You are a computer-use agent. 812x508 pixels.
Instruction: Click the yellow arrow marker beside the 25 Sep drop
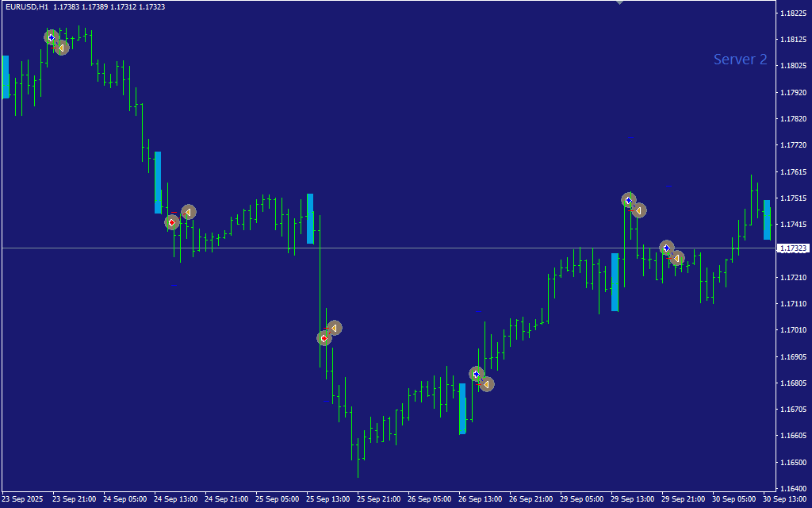pyautogui.click(x=334, y=327)
